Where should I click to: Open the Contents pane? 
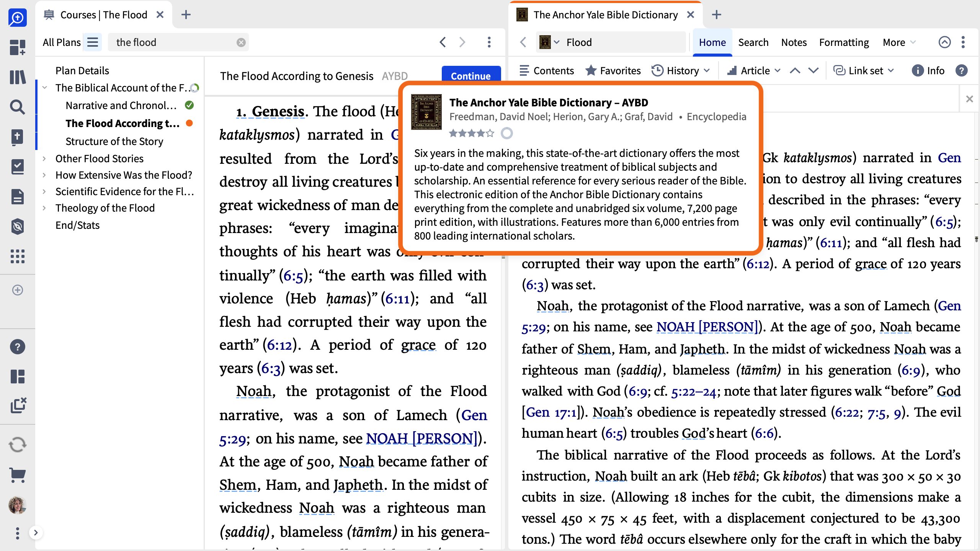[x=547, y=70]
